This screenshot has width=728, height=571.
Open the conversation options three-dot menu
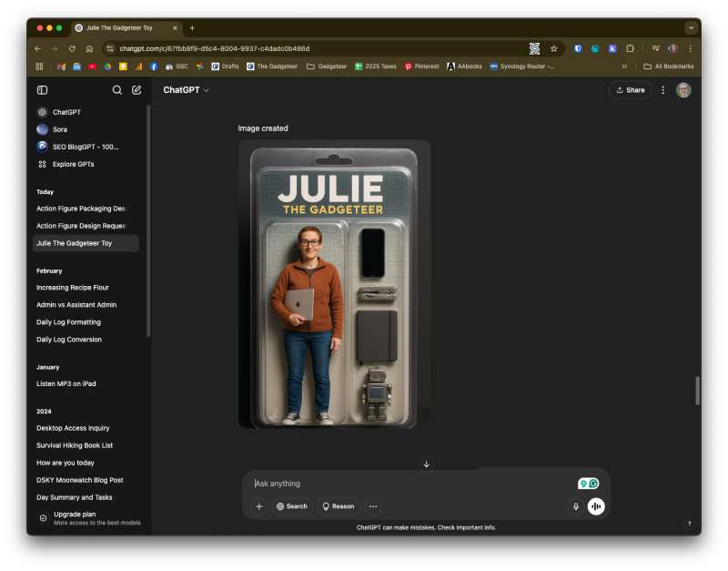(x=663, y=90)
